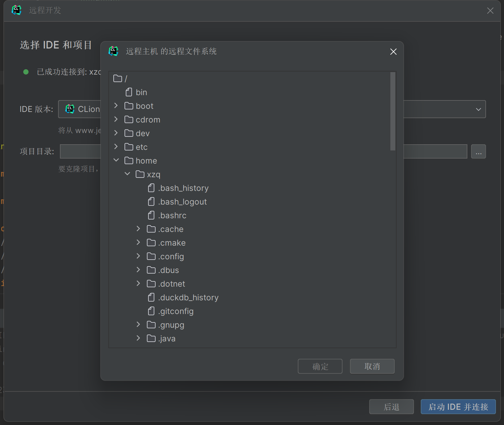
Task: Click the .cache folder icon
Action: click(x=151, y=229)
